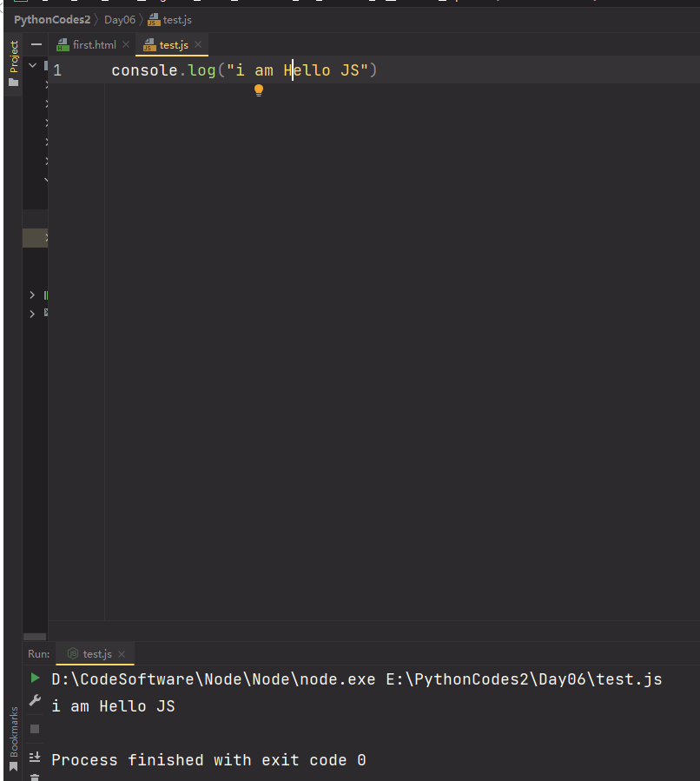Click the Node.js icon on run tab

click(x=74, y=653)
